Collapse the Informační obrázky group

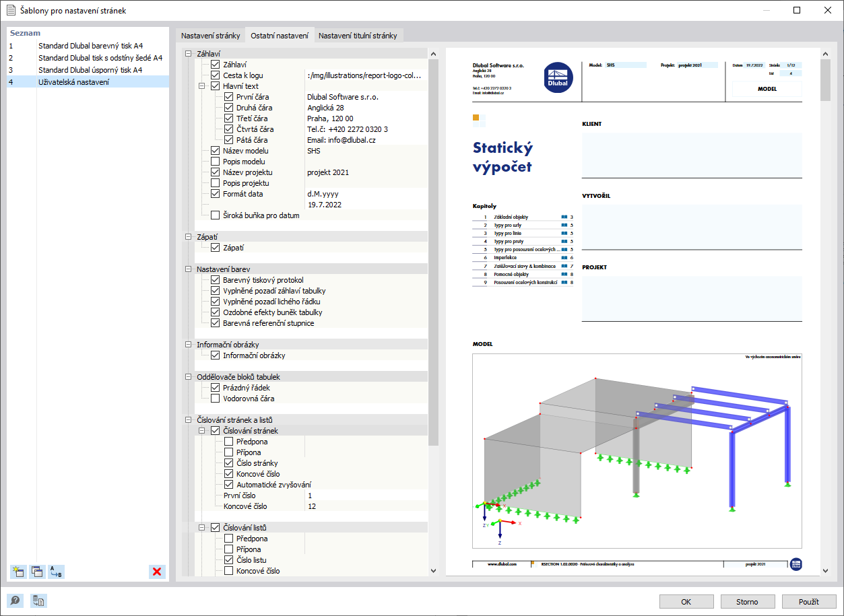click(188, 345)
